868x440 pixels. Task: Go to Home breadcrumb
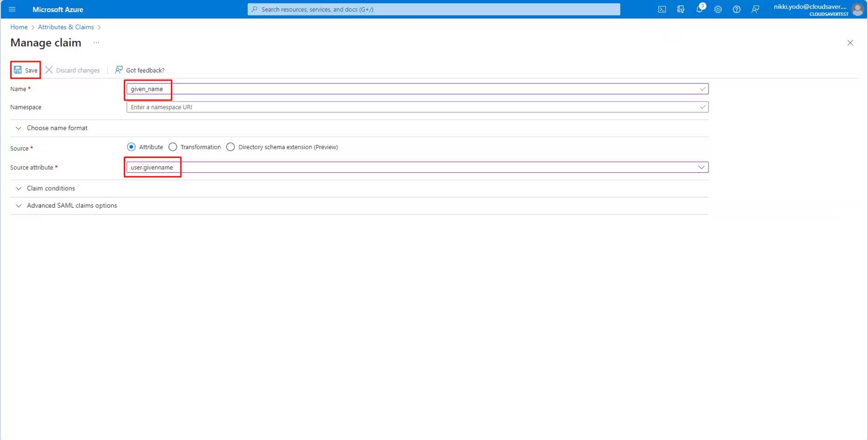tap(19, 27)
